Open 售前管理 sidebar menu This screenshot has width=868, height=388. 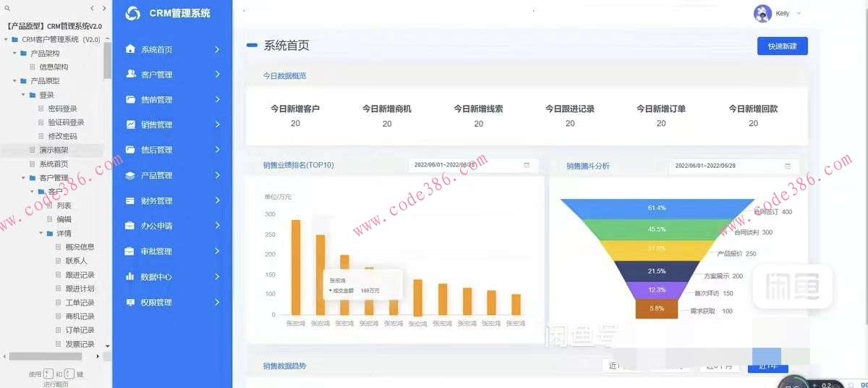pyautogui.click(x=172, y=99)
